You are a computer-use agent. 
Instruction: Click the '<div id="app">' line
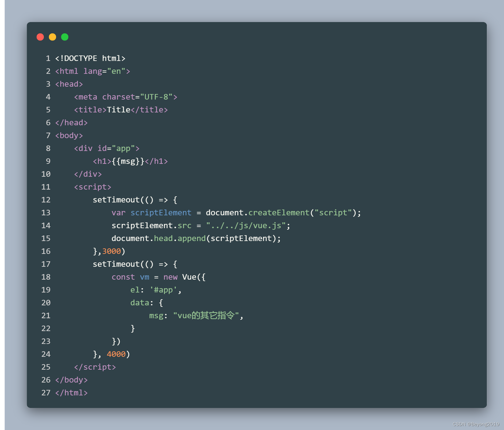tap(107, 149)
